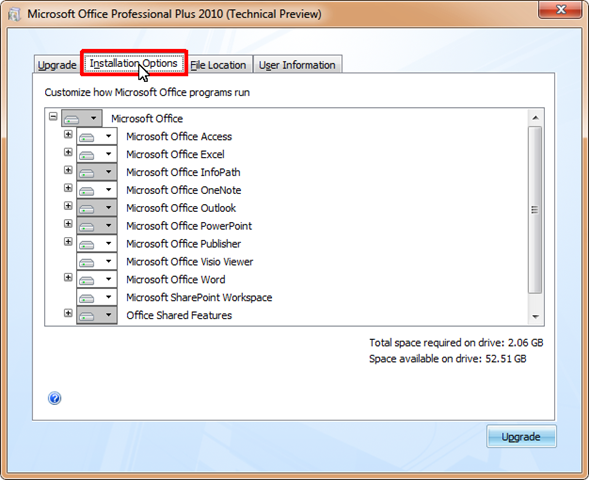Select the Microsoft Office root label
Image resolution: width=589 pixels, height=480 pixels.
(x=147, y=119)
